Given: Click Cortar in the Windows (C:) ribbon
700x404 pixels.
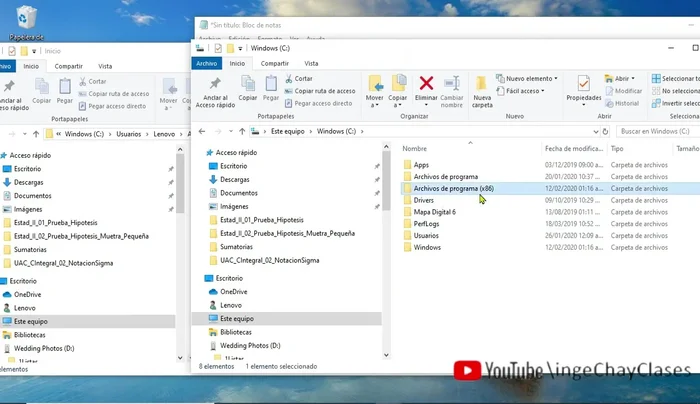Looking at the screenshot, I should point(299,79).
